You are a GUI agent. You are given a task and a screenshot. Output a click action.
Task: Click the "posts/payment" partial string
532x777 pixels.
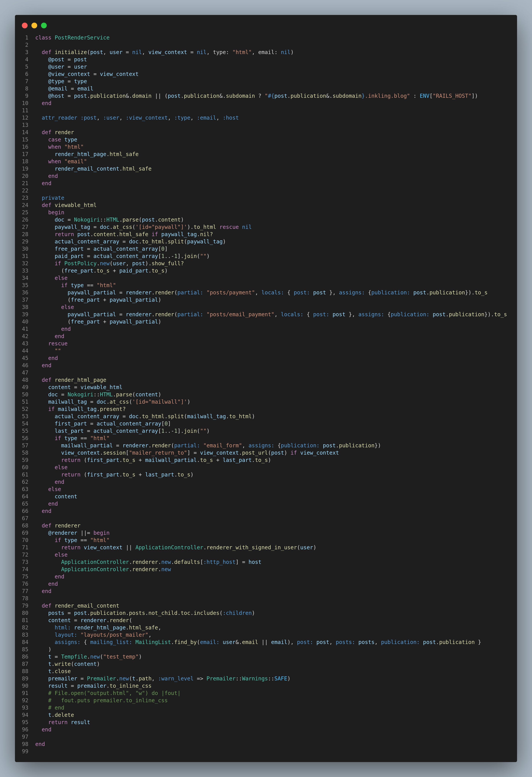231,292
